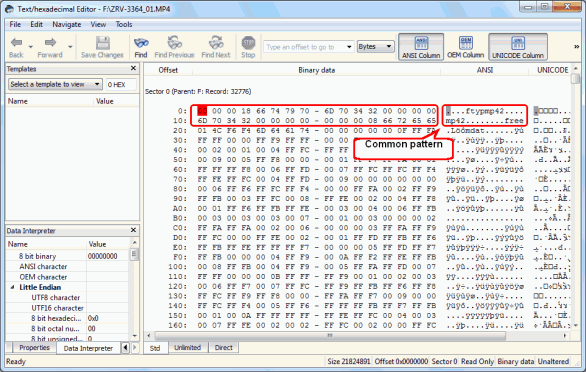
Task: Switch to the Direct view tab
Action: [223, 348]
